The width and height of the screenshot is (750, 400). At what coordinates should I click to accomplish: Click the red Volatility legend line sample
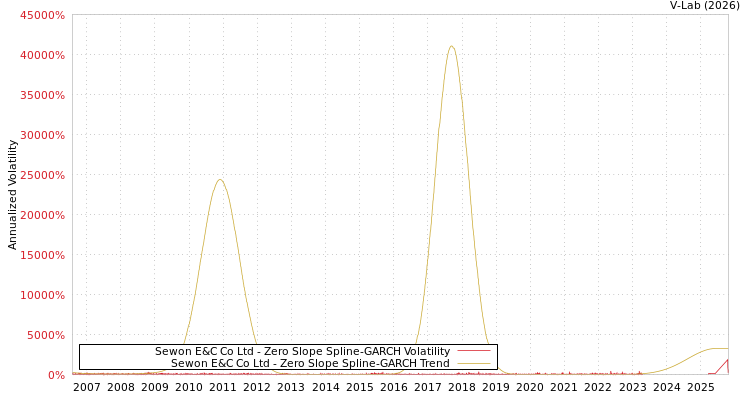pos(474,351)
